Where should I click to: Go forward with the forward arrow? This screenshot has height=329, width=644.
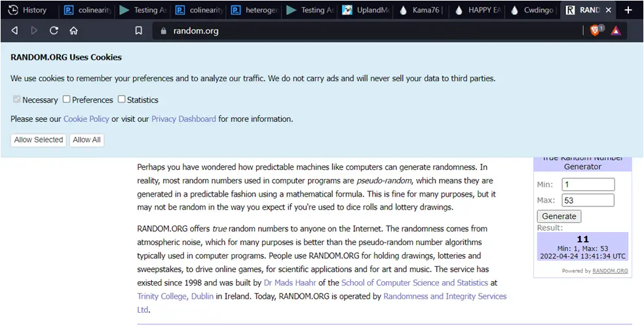(x=34, y=31)
